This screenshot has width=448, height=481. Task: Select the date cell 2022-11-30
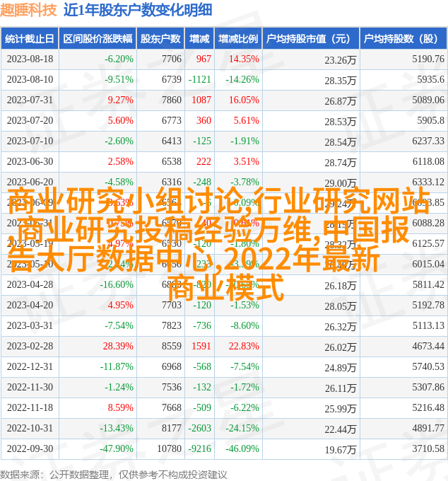coord(30,388)
